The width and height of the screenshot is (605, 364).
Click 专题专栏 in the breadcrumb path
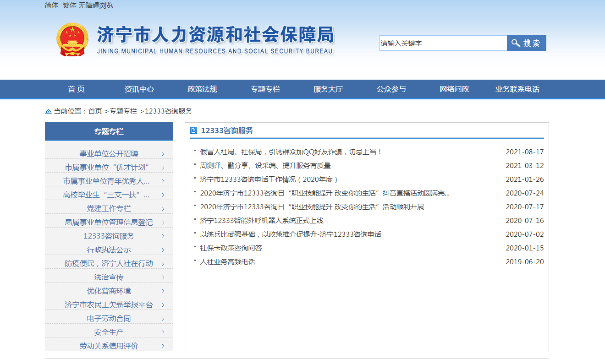(x=123, y=111)
